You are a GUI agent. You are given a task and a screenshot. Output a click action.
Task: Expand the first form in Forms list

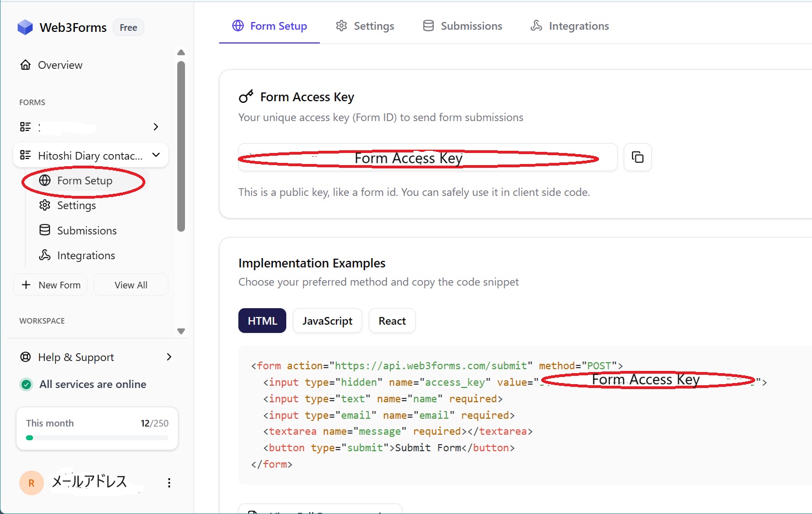click(x=156, y=127)
